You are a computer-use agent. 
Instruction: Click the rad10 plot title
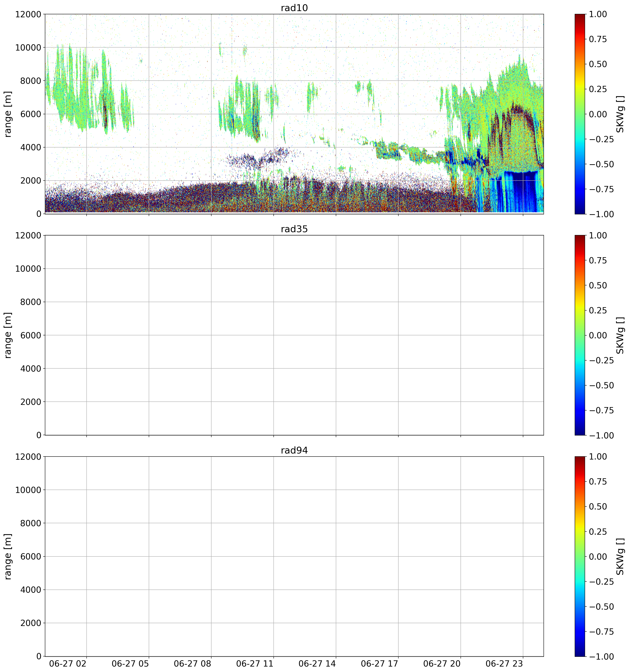[x=294, y=8]
